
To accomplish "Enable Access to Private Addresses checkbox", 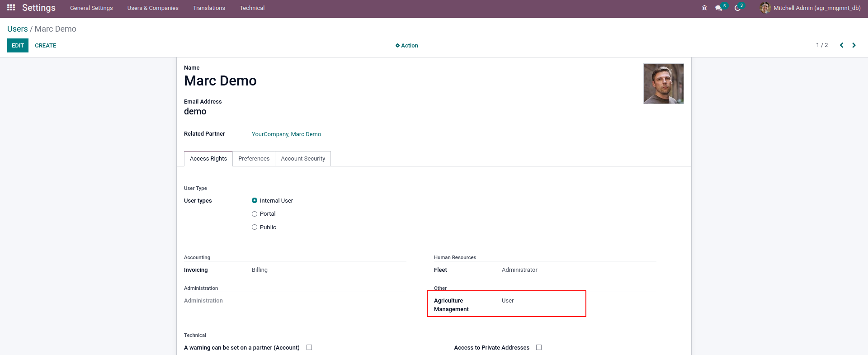I will [539, 347].
